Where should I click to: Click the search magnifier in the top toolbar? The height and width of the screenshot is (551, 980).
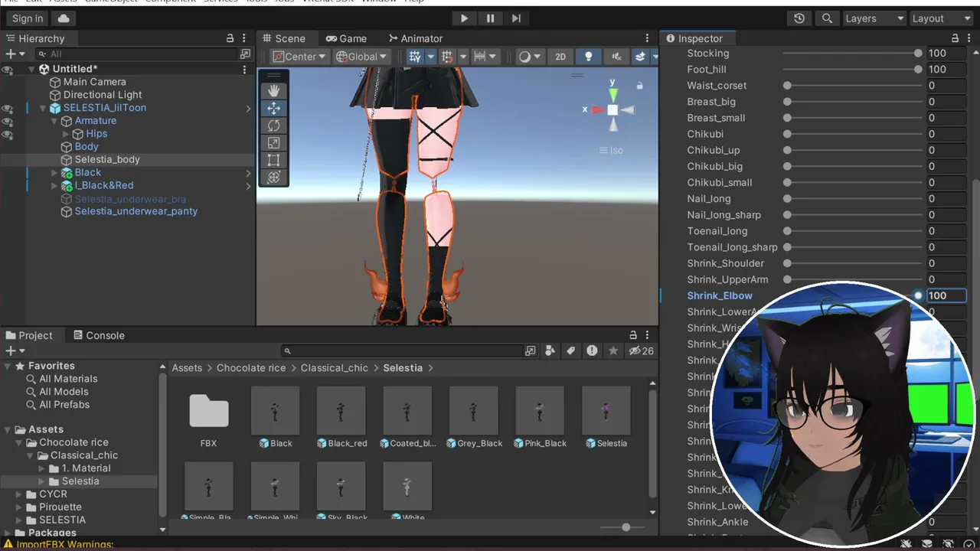827,18
